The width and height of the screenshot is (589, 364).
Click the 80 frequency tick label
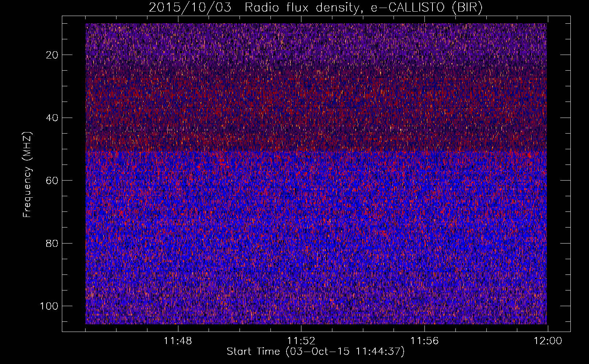tap(52, 243)
